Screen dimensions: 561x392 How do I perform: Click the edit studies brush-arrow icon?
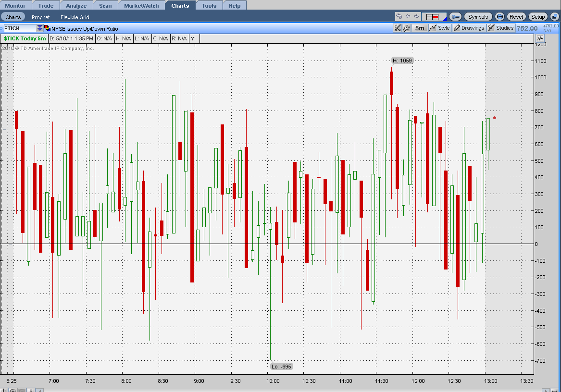[397, 28]
